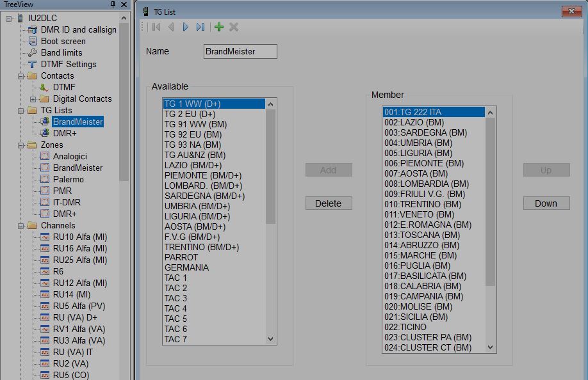This screenshot has width=588, height=380.
Task: Select RU16 Alfa (MI) channel in tree
Action: [80, 249]
